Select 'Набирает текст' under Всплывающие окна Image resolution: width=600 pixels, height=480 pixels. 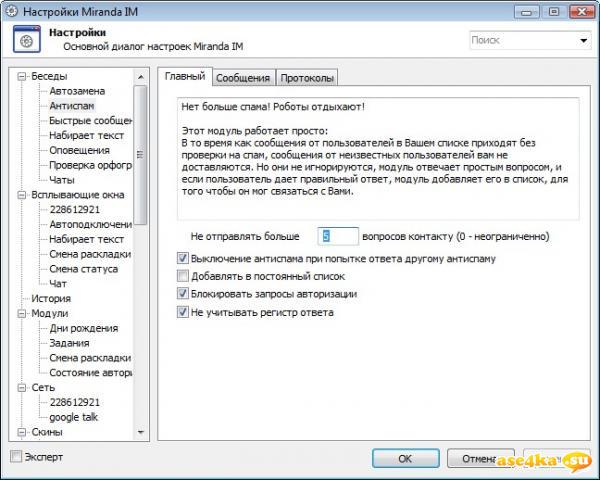pyautogui.click(x=86, y=240)
